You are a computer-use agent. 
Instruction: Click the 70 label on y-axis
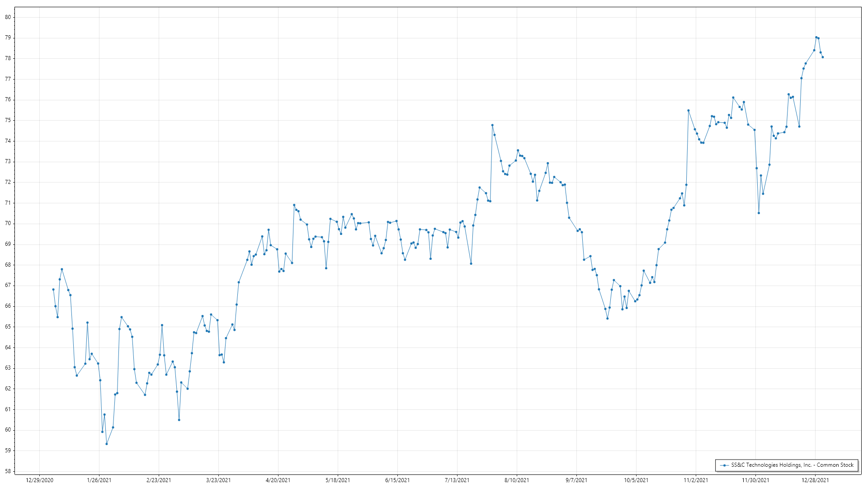click(8, 224)
